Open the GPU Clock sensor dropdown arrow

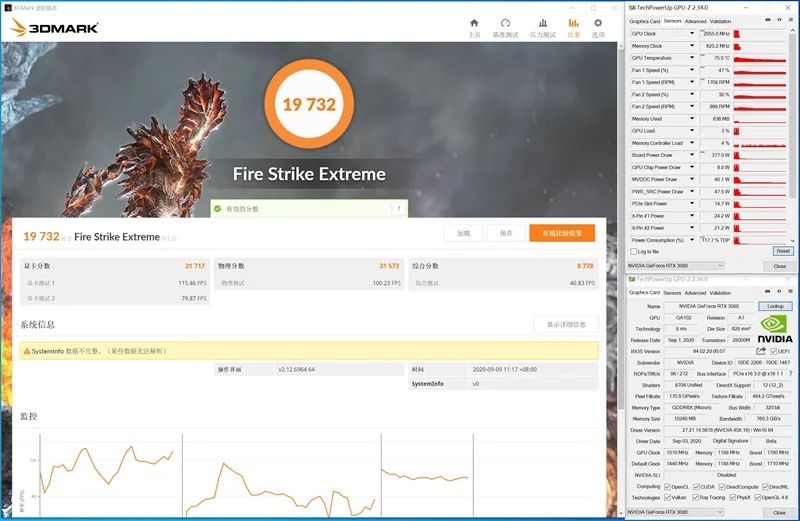(x=692, y=34)
